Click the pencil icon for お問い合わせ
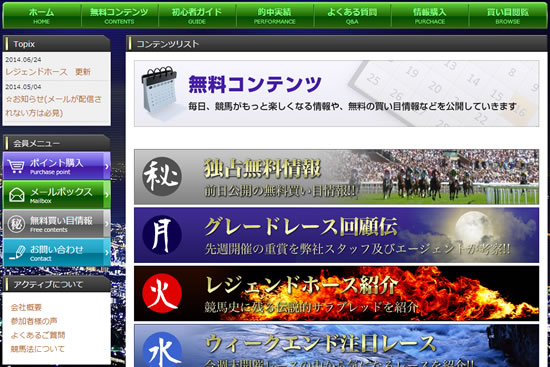The image size is (550, 367). (17, 253)
